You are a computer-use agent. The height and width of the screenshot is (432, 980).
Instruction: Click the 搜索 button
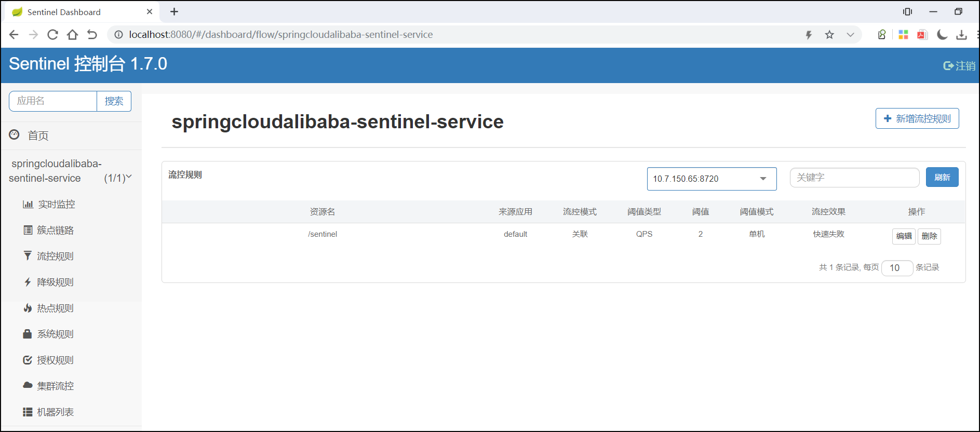(114, 101)
